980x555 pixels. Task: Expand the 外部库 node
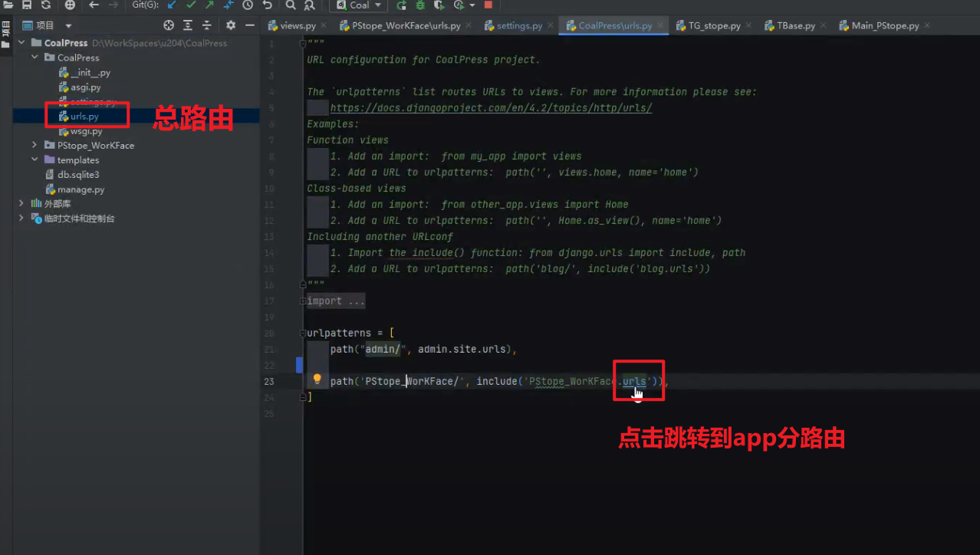22,203
